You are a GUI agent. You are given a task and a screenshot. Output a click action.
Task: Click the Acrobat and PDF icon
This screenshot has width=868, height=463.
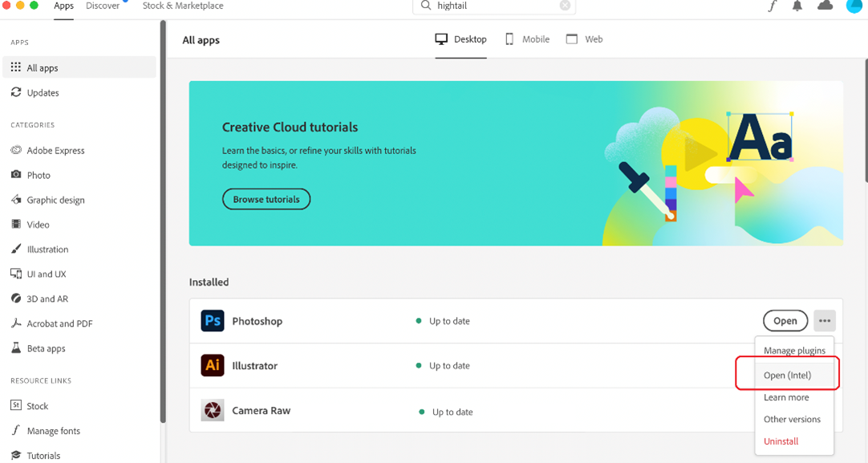pos(16,323)
